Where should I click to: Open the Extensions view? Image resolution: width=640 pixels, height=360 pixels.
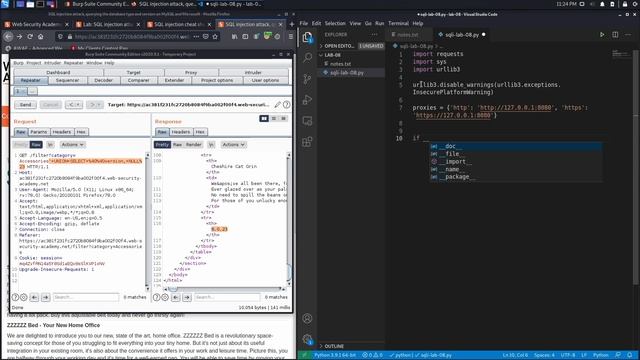click(x=307, y=142)
